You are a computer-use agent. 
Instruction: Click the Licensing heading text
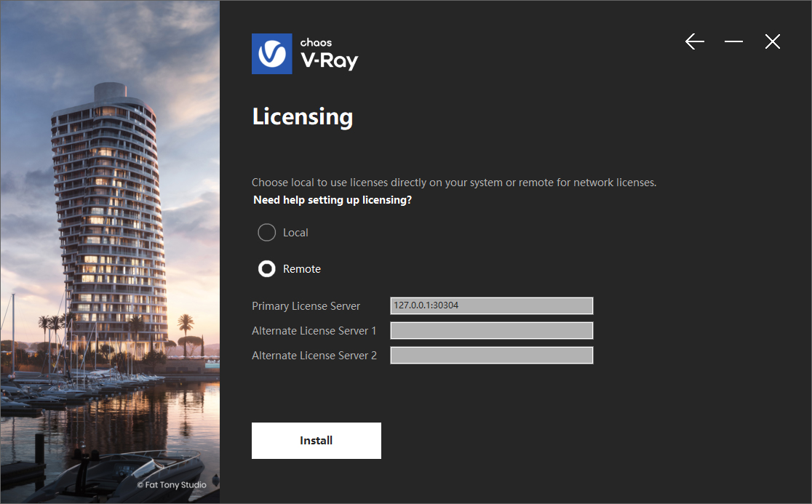tap(303, 117)
